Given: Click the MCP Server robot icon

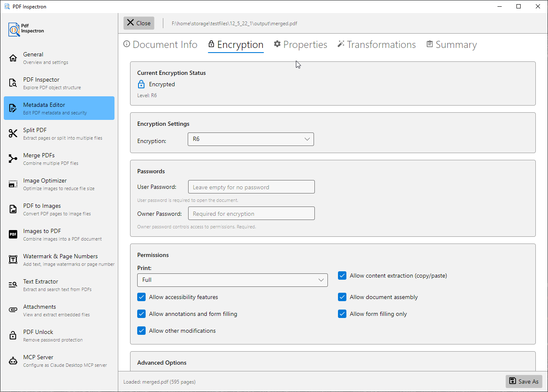Looking at the screenshot, I should click(x=13, y=360).
